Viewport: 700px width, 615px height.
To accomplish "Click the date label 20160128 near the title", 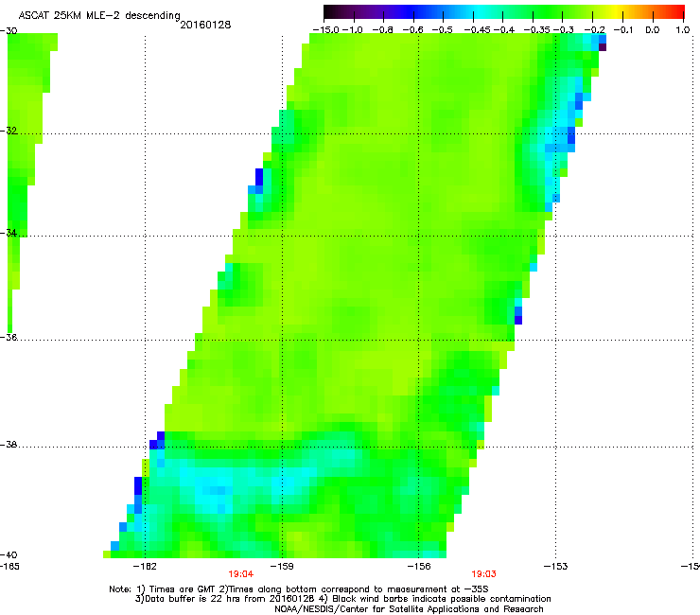I will pyautogui.click(x=205, y=25).
